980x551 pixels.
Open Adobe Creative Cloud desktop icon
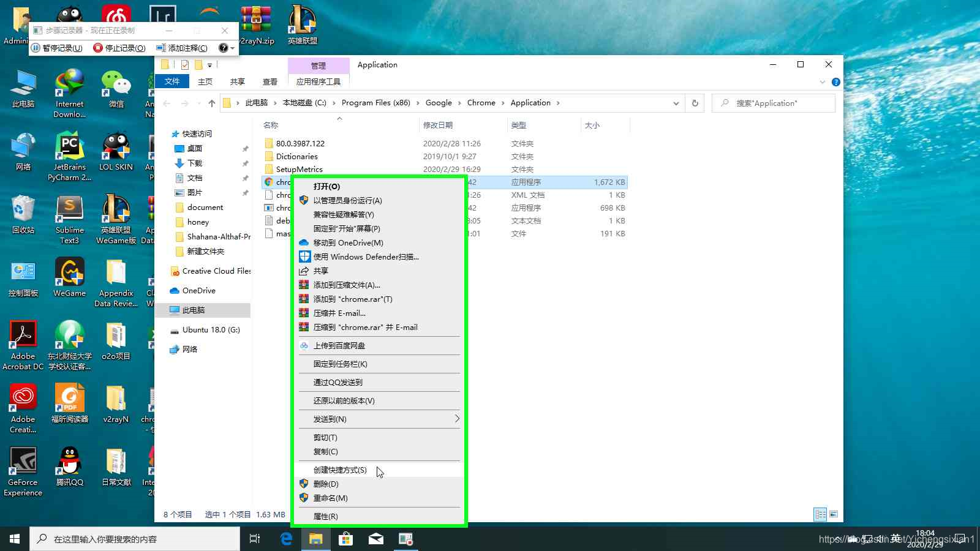[x=23, y=408]
